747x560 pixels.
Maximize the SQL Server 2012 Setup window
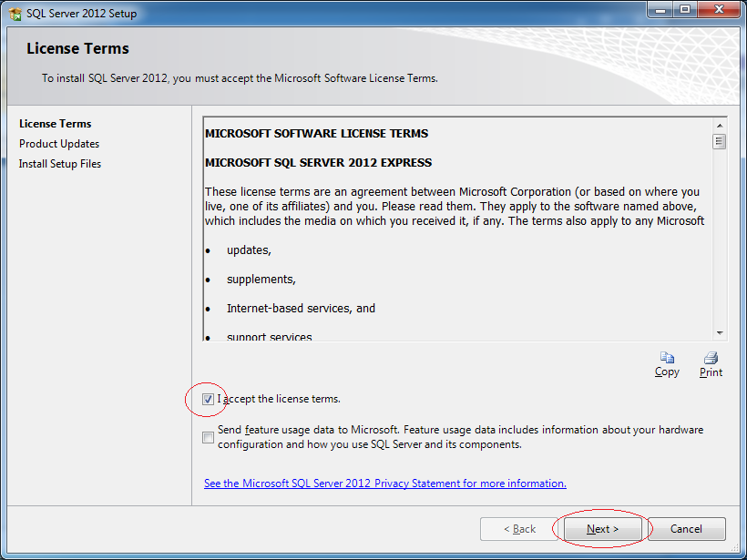point(685,10)
